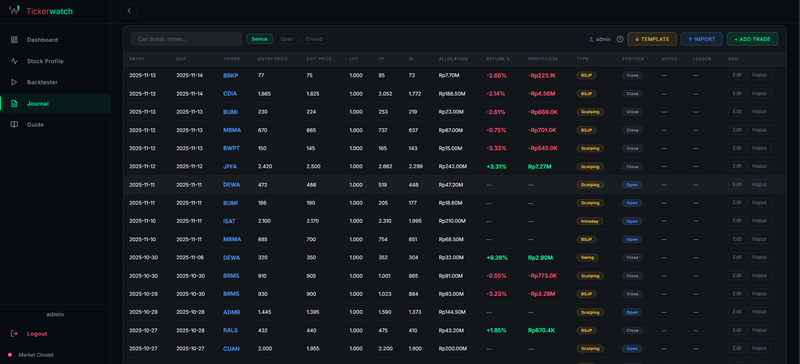Image resolution: width=800 pixels, height=364 pixels.
Task: Click the Rp670.4K profit value
Action: click(x=541, y=330)
